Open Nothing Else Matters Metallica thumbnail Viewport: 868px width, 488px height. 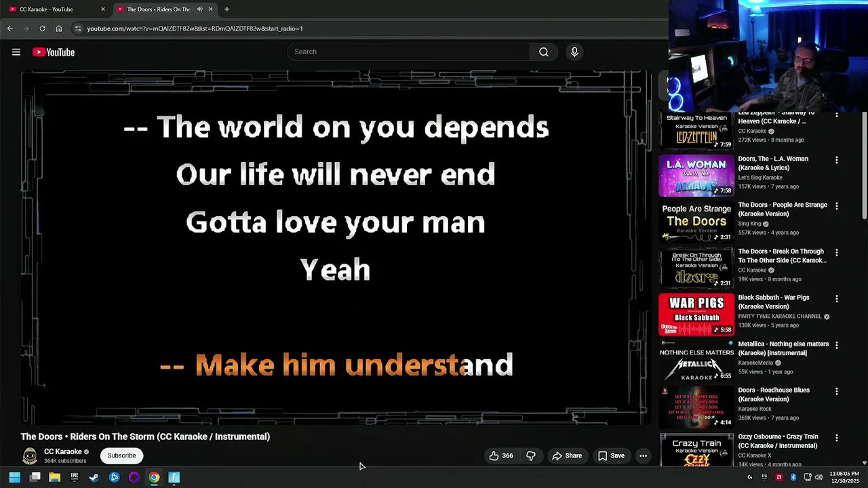click(696, 361)
